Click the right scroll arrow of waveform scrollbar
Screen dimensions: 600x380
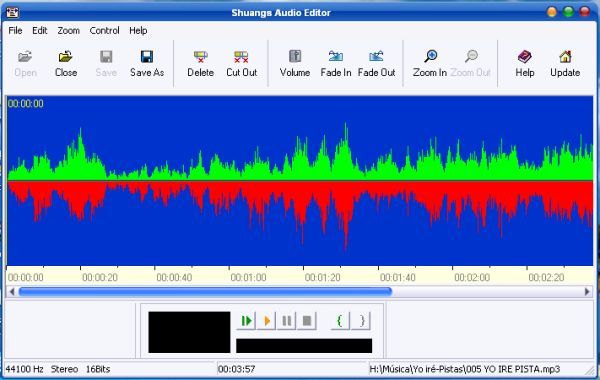coord(587,292)
